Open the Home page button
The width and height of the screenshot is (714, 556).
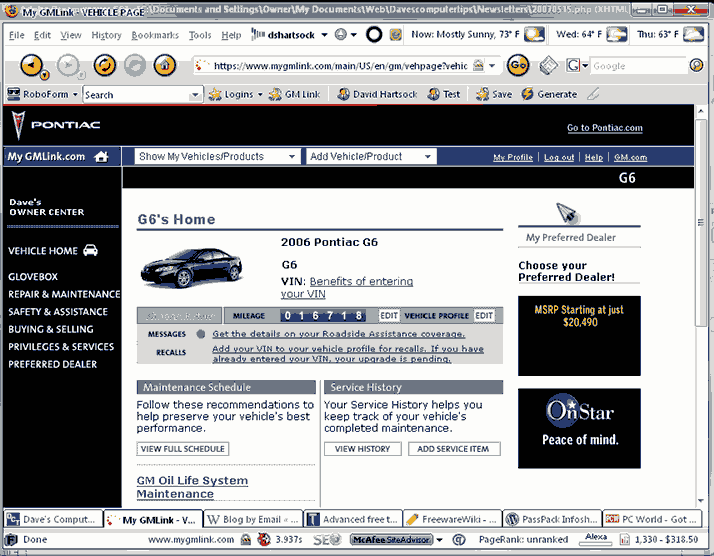point(165,65)
